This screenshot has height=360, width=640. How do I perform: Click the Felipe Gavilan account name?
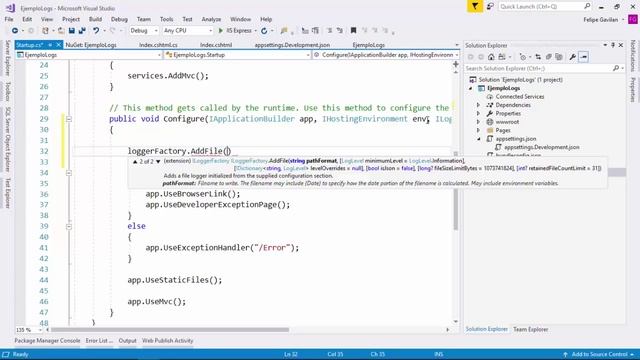(x=600, y=20)
